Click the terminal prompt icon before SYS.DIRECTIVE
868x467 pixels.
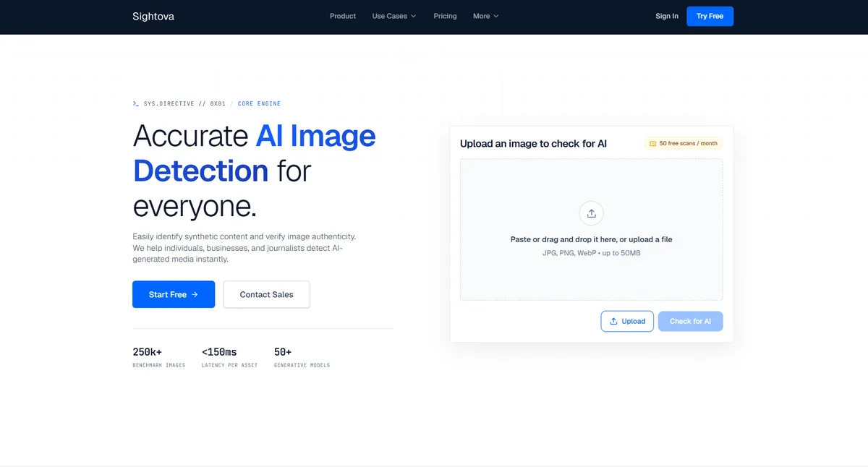[x=136, y=103]
